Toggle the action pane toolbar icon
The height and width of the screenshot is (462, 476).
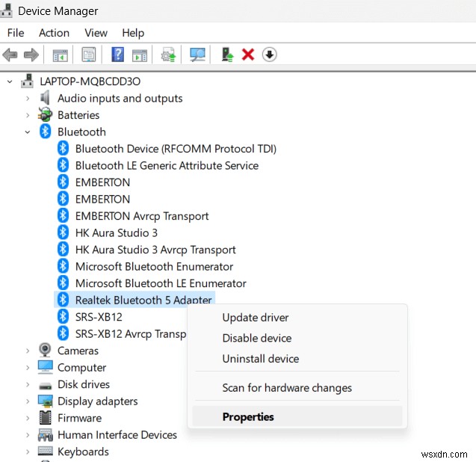pos(140,55)
